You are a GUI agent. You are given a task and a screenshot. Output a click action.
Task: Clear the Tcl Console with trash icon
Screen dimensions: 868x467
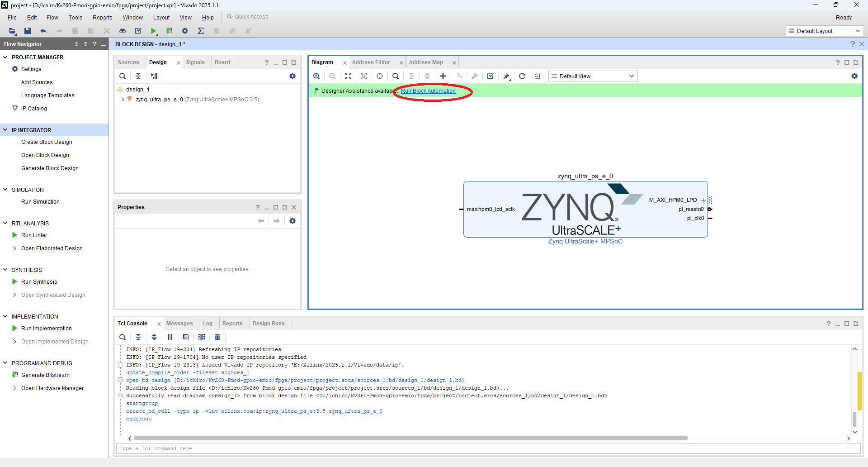(217, 337)
